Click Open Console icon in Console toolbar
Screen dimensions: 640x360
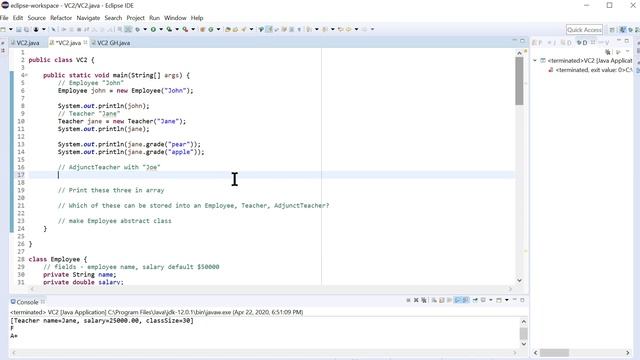tap(499, 300)
